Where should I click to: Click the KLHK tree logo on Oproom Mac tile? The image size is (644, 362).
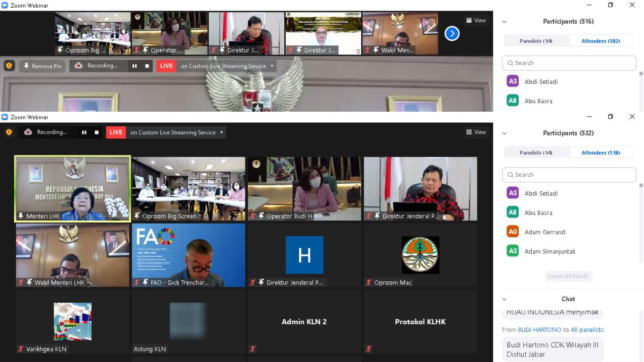420,255
